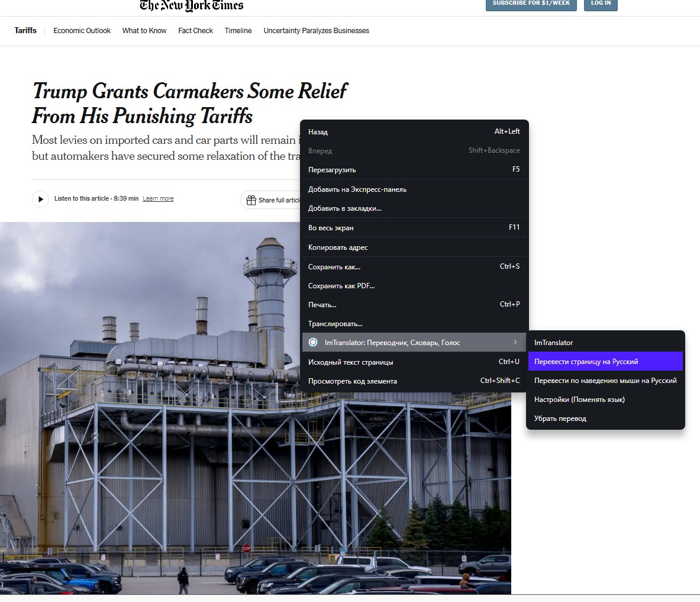Click the gift icon on Share full article
Viewport: 700px width, 602px height.
251,200
